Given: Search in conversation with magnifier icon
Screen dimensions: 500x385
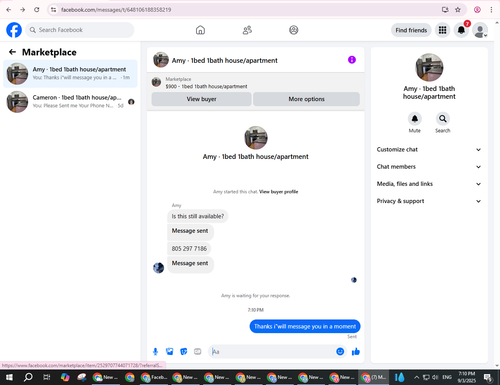Looking at the screenshot, I should pyautogui.click(x=443, y=119).
